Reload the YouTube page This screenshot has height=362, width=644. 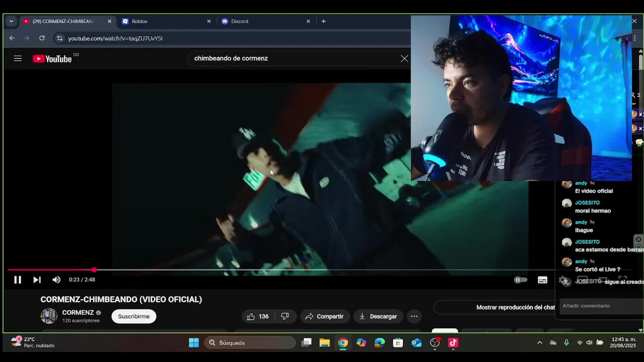pos(42,38)
